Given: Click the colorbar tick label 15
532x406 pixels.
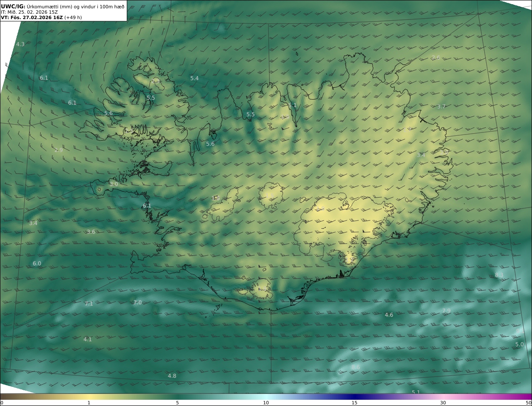Looking at the screenshot, I should coord(355,403).
